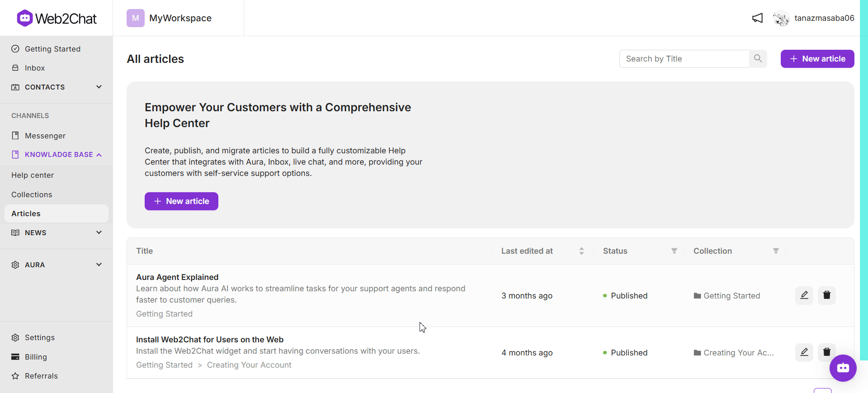Click the Search by Title field
868x393 pixels.
(x=684, y=59)
